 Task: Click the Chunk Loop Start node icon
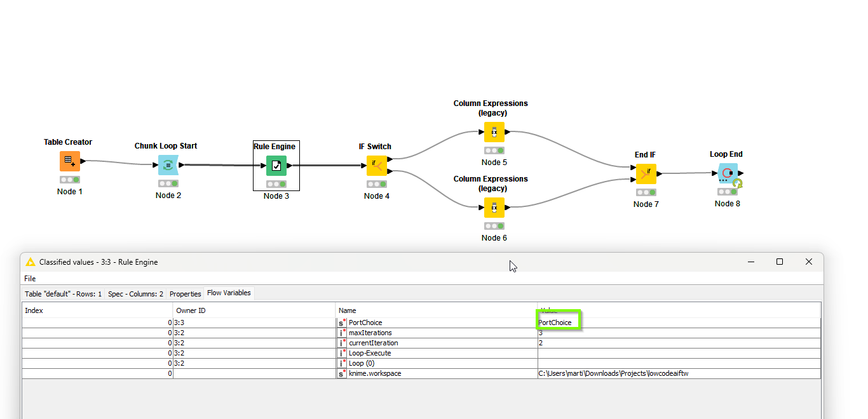tap(168, 165)
